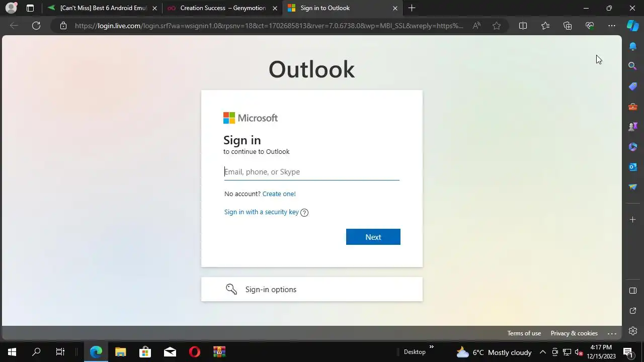Open the sidebar Drop icon
This screenshot has width=644, height=362.
633,187
